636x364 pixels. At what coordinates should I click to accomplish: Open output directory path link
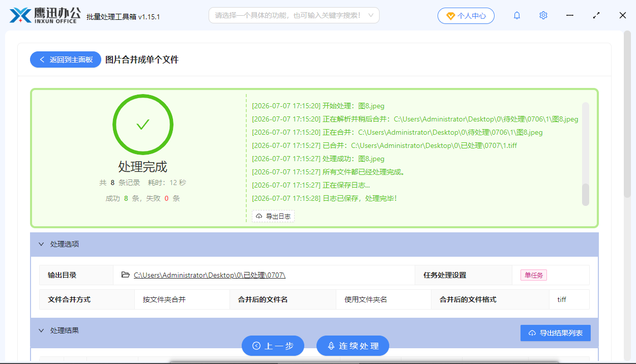click(x=210, y=275)
